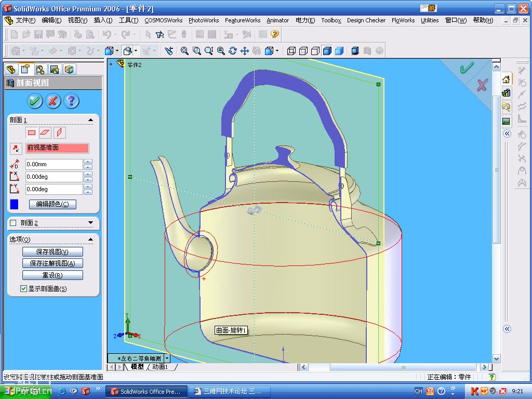Cancel section view with red X
Screen dimensions: 532x399
[52, 101]
